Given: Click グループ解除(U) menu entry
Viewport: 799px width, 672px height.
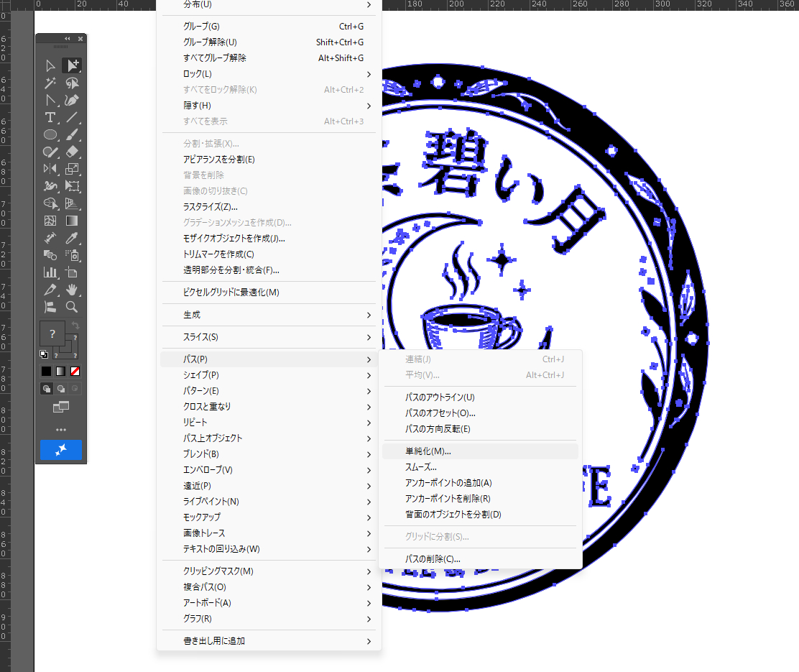Looking at the screenshot, I should [x=269, y=42].
